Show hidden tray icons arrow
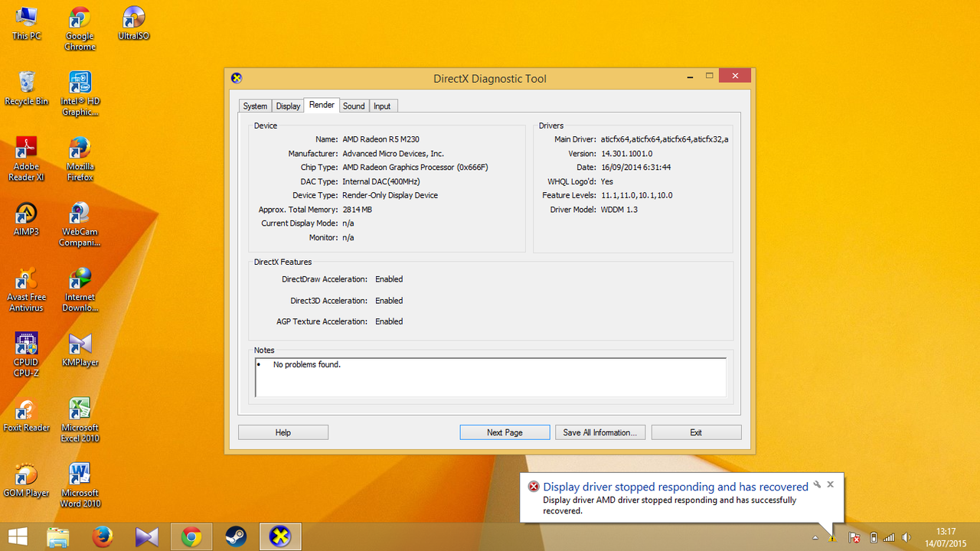The image size is (980, 551). (x=815, y=538)
